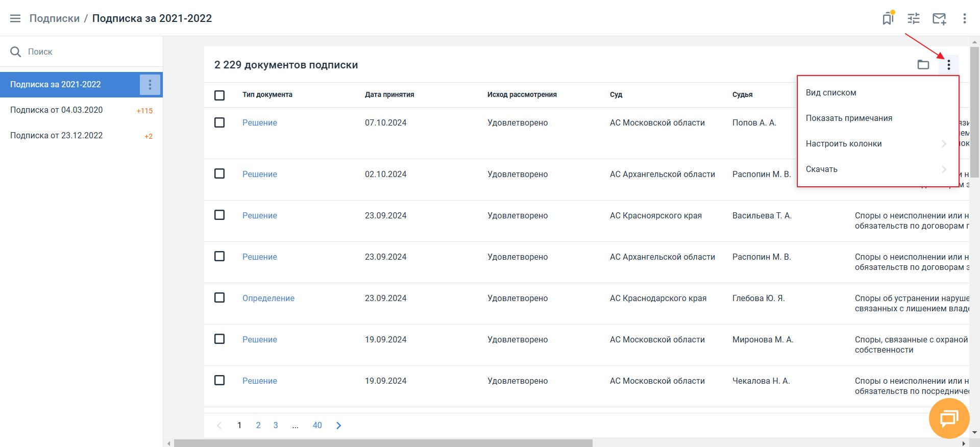The image size is (980, 447).
Task: Select Подписка от 23.12.2022
Action: pyautogui.click(x=81, y=136)
